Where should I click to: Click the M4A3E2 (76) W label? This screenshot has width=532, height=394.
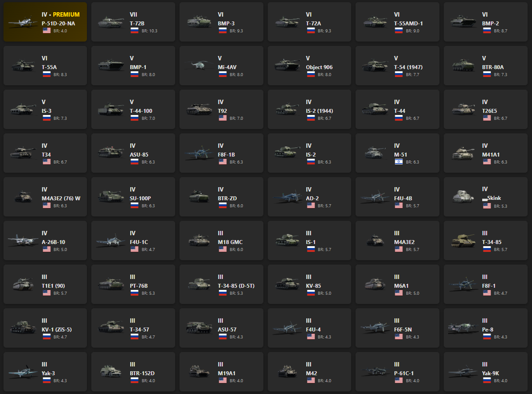61,199
